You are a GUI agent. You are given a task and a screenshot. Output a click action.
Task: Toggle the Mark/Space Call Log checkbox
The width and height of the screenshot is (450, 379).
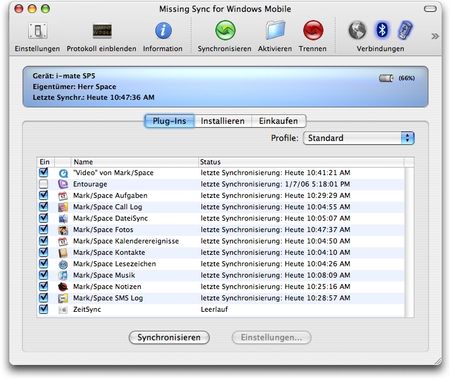click(x=44, y=206)
